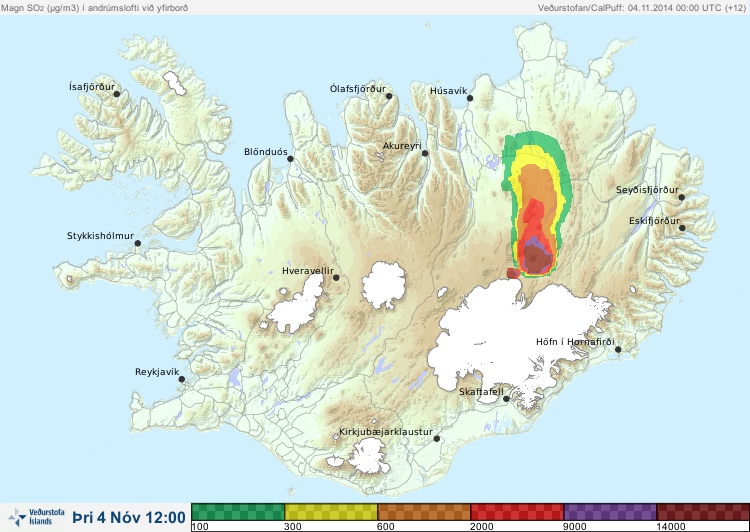Viewport: 750px width, 532px height.
Task: Click the 'Veðurstofan/CalPuff' timestamp header text
Action: pyautogui.click(x=641, y=8)
